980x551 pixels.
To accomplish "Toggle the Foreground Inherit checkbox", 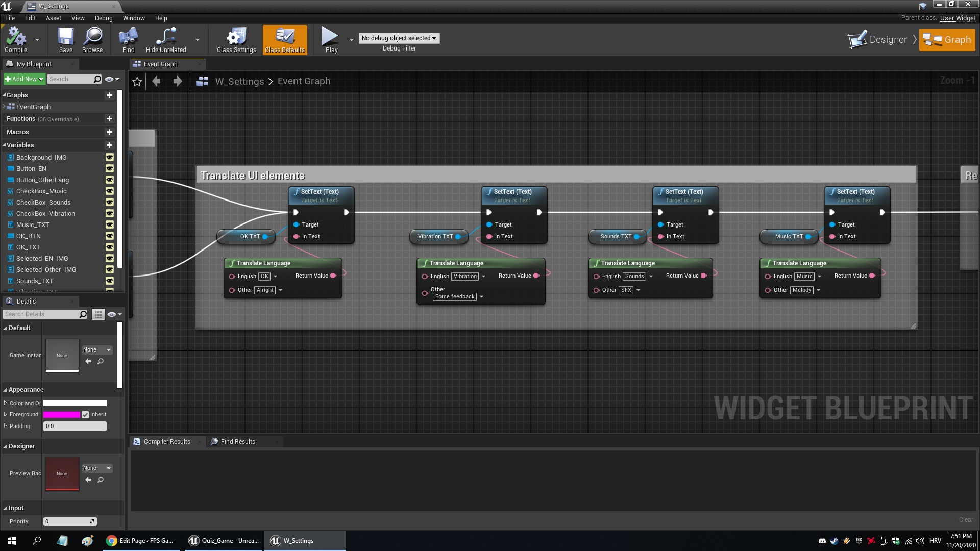I will (x=85, y=415).
